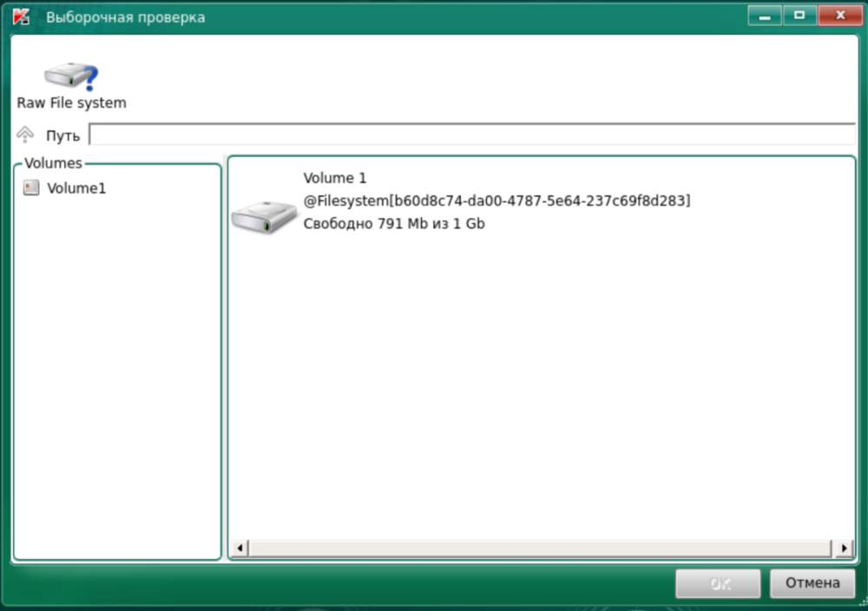Click the Kaspersky logo in title bar
Image resolution: width=868 pixels, height=611 pixels.
21,16
